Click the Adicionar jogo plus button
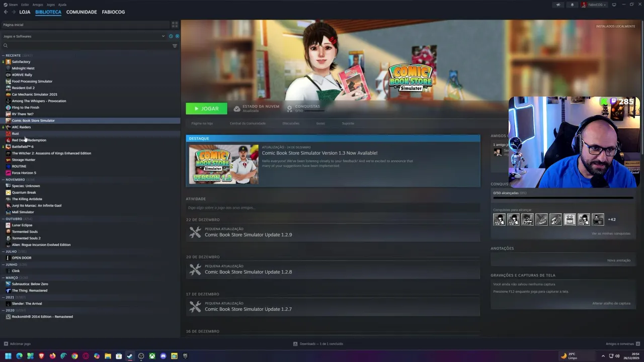644x362 pixels. coord(6,344)
